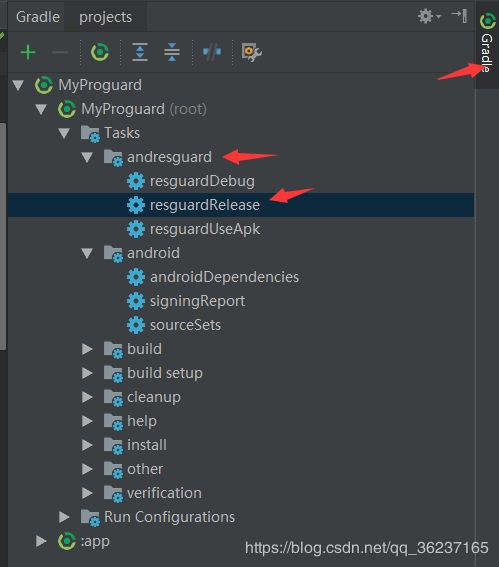This screenshot has height=567, width=499.
Task: Expand the other task group
Action: (87, 469)
